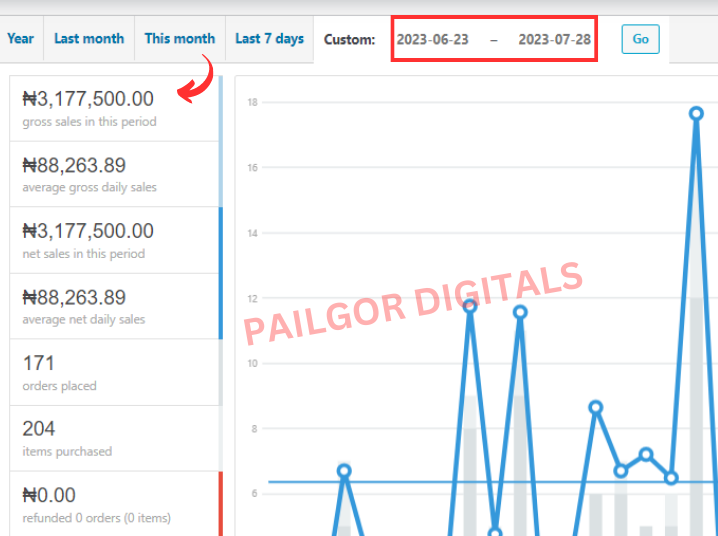
Task: Click the items purchased legend item
Action: 115,438
